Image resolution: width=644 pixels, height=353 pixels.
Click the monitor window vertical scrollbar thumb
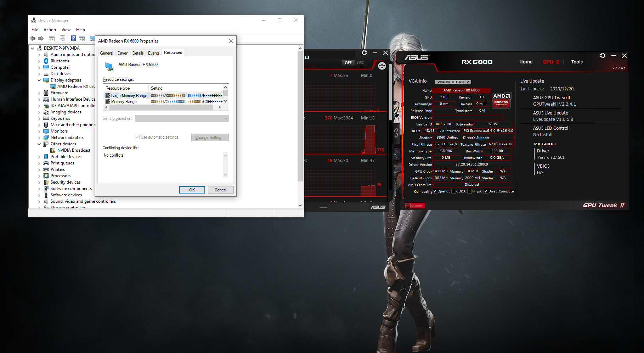coord(390,92)
